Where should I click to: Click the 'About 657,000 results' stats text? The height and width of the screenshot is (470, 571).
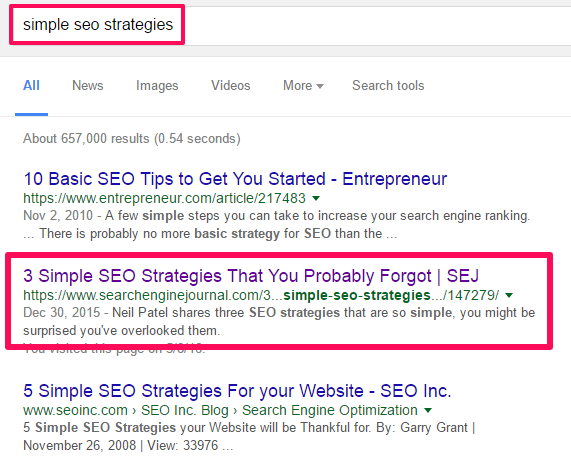(131, 139)
